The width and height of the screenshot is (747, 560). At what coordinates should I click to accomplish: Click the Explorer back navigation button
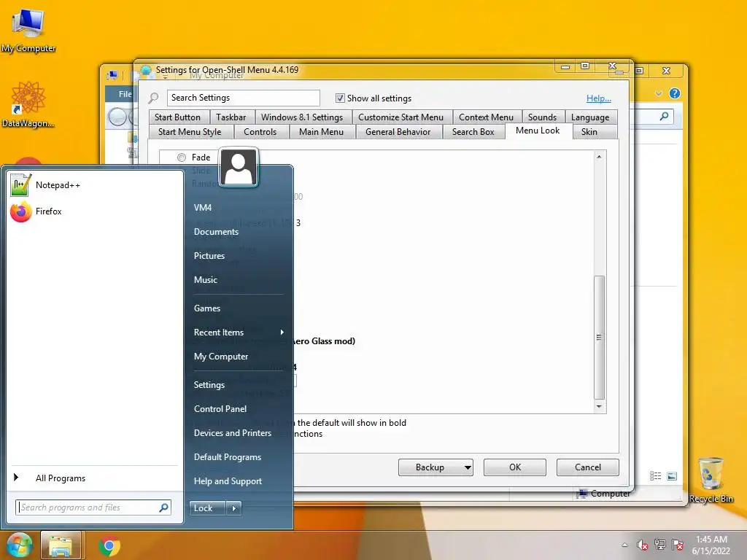point(117,117)
